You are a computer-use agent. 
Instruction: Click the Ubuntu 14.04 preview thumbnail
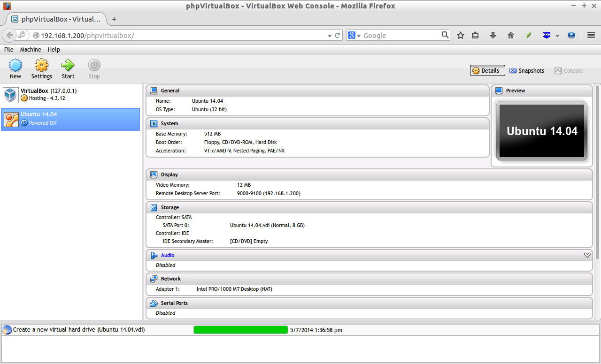[542, 131]
